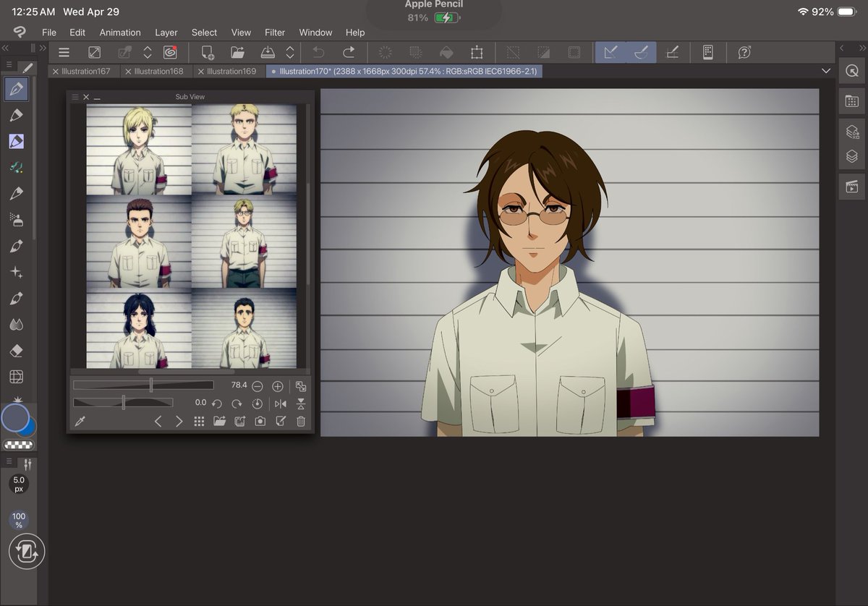Rotate Sub View image right
This screenshot has height=606, width=868.
pyautogui.click(x=237, y=404)
